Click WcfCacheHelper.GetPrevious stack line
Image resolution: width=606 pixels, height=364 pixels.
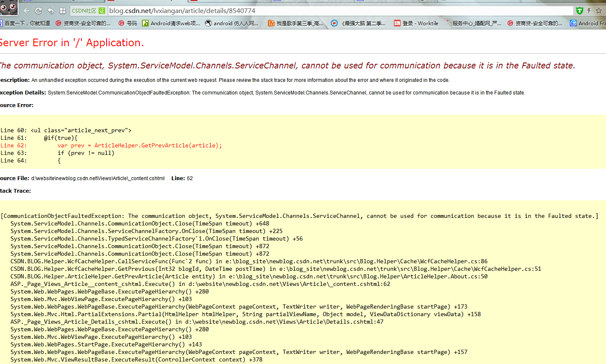(x=276, y=269)
